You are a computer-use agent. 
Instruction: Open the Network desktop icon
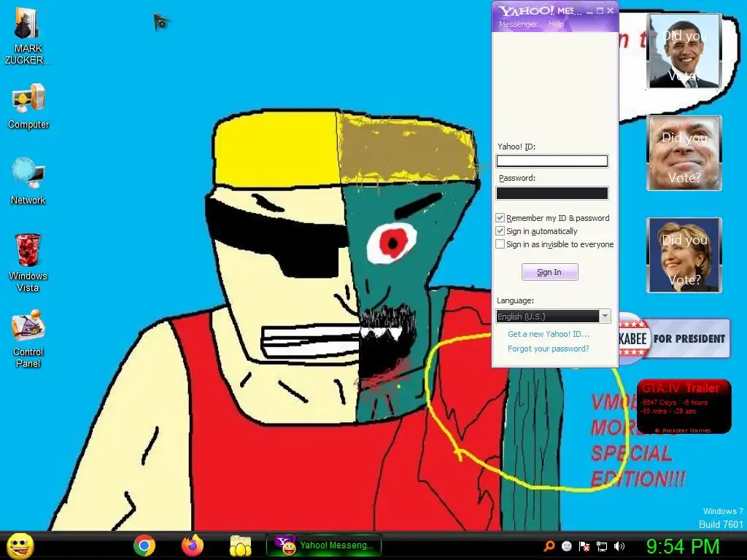tap(28, 181)
